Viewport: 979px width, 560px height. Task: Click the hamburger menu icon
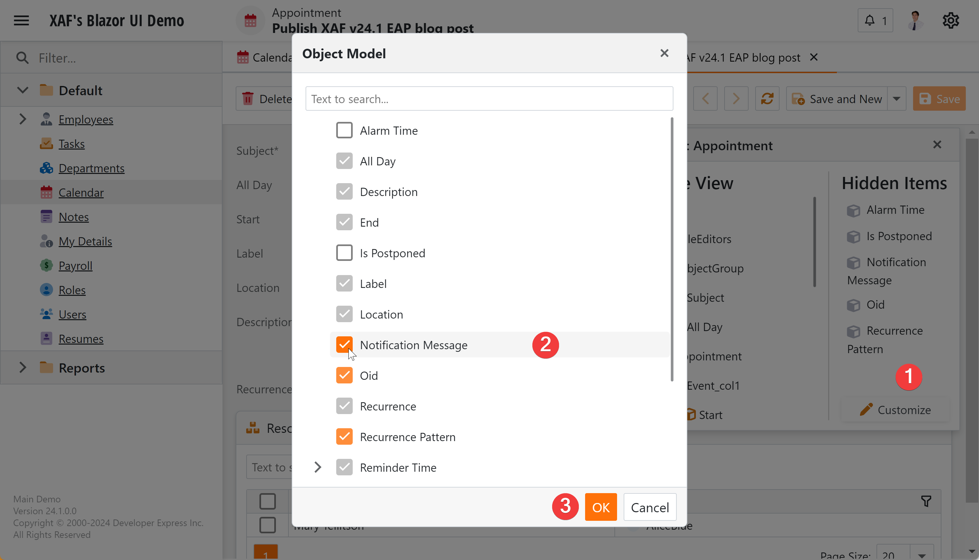tap(21, 20)
